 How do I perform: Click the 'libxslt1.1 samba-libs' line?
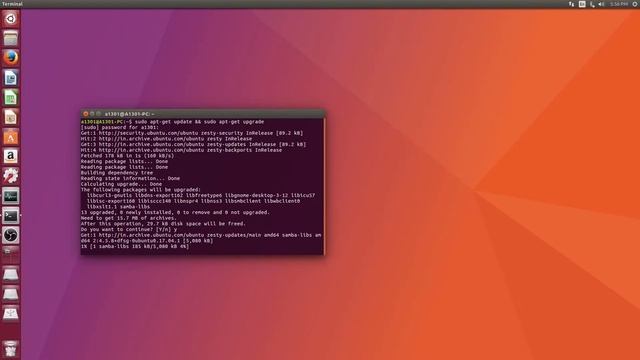point(118,207)
